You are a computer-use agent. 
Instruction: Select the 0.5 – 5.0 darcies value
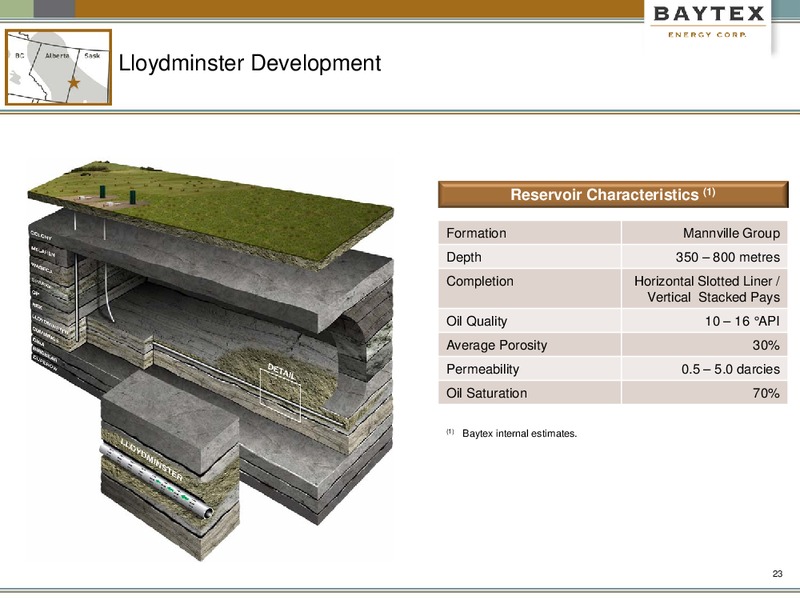[x=731, y=369]
